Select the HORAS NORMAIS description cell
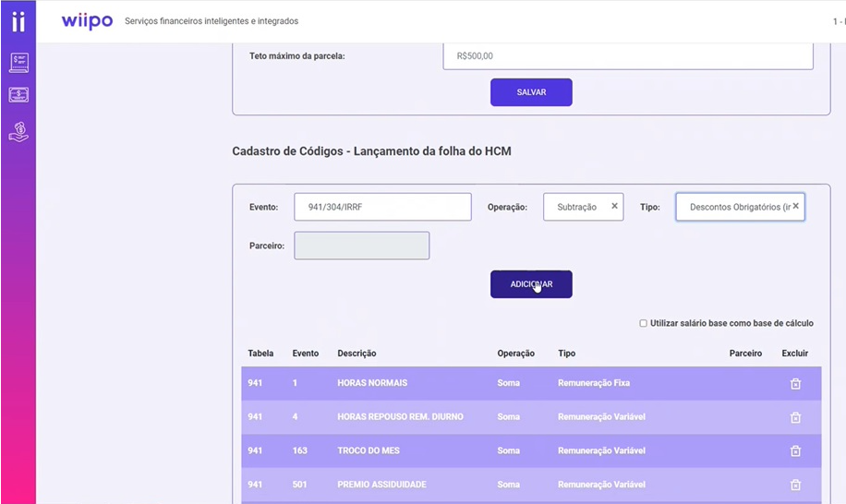The image size is (846, 504). point(372,383)
